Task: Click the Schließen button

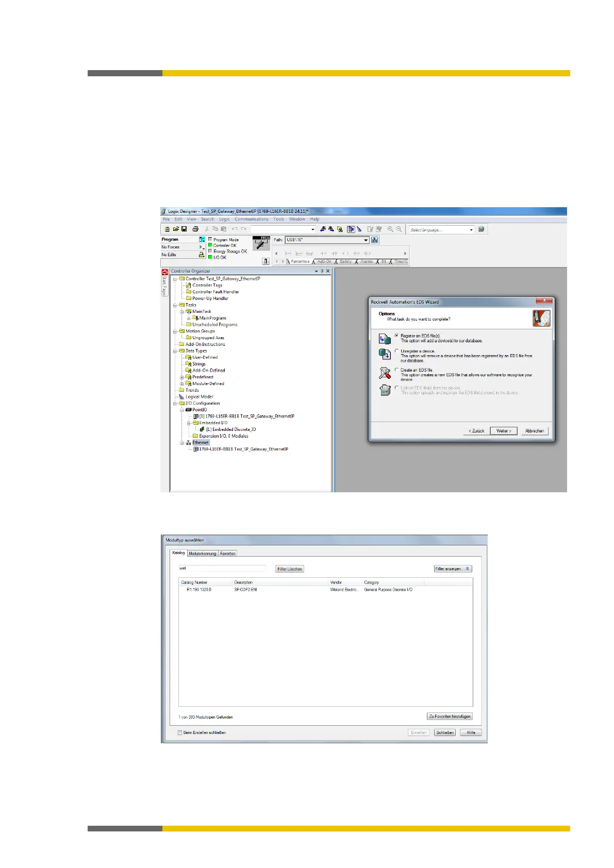Action: pos(445,732)
